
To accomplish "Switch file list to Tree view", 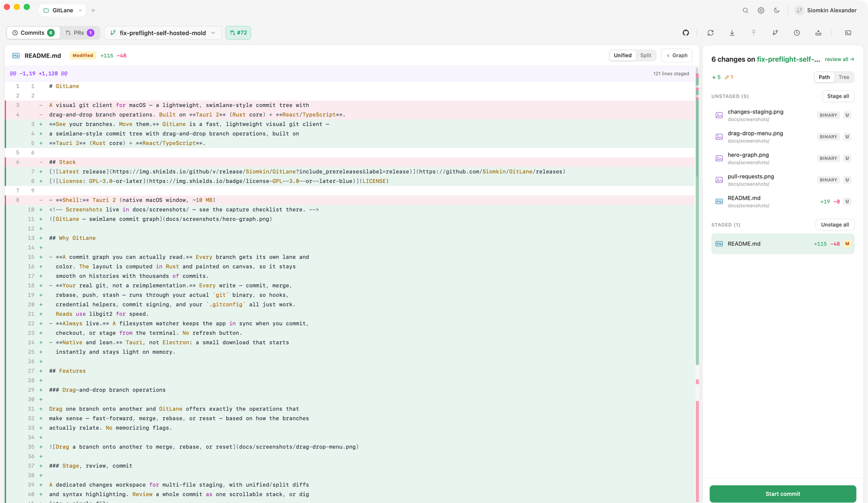I will coord(844,77).
